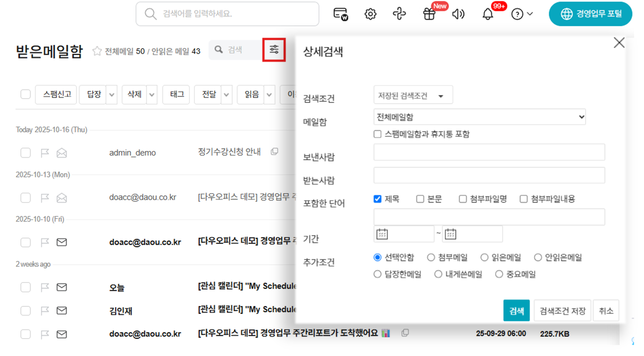Click into the 보낸사람 input field
Image resolution: width=644 pixels, height=356 pixels.
click(x=489, y=152)
